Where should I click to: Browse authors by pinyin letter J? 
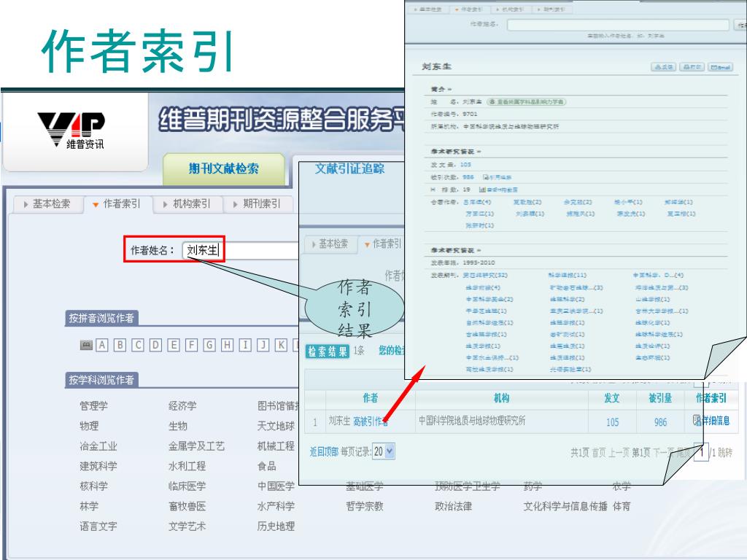[263, 345]
